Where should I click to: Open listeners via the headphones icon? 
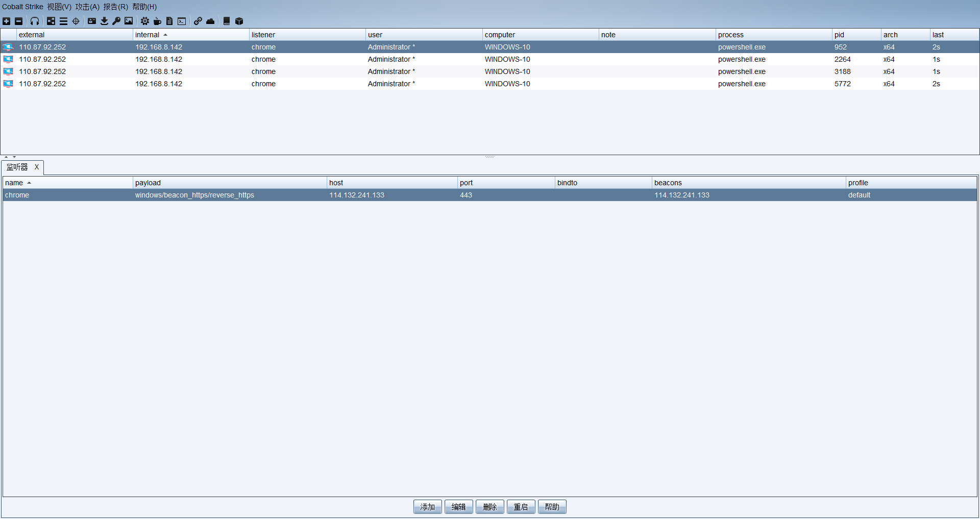(35, 21)
